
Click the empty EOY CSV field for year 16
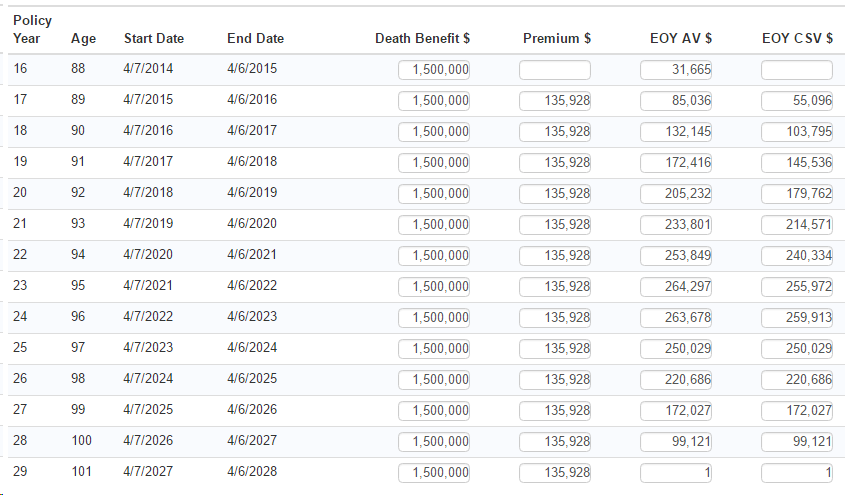click(x=797, y=70)
